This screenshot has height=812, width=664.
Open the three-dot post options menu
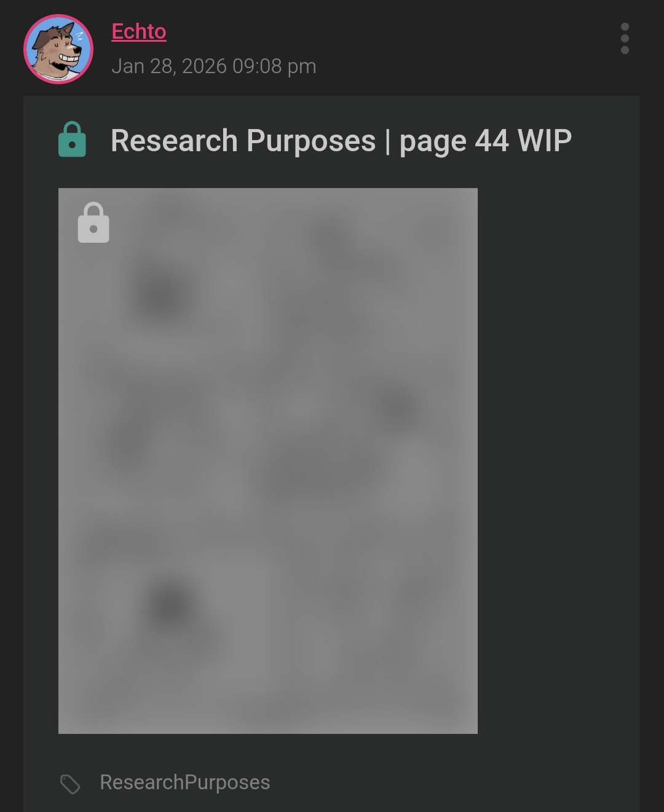[x=625, y=39]
